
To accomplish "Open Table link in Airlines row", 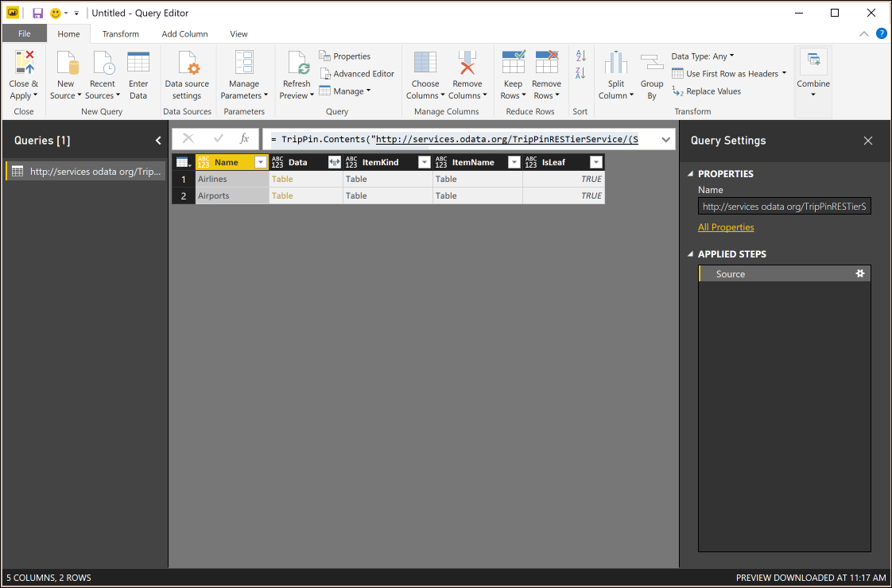I will coord(282,179).
